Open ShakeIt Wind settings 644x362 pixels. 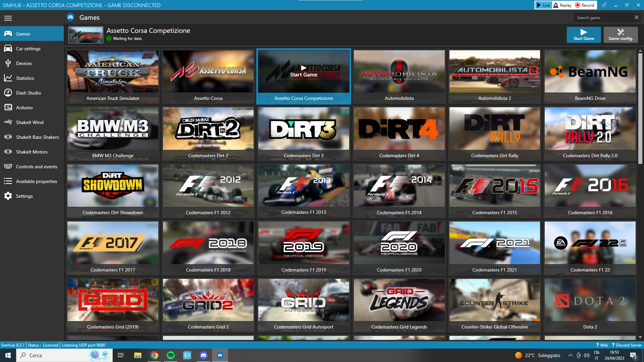pyautogui.click(x=32, y=122)
